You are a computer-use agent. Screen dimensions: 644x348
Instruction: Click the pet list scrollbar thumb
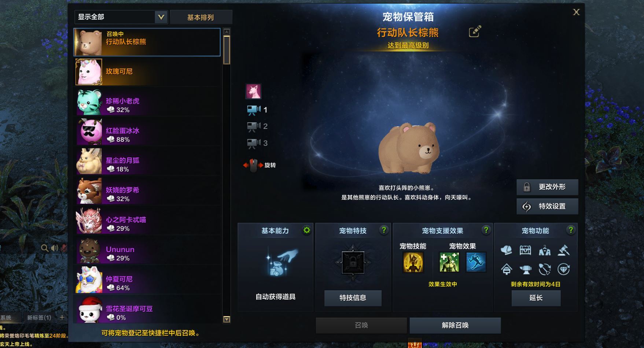(x=227, y=49)
